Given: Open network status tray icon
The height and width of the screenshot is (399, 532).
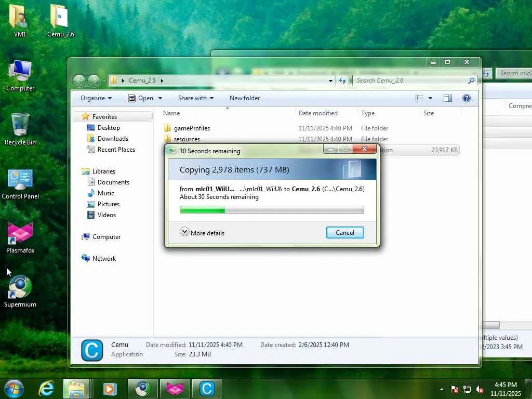Looking at the screenshot, I should click(x=467, y=389).
